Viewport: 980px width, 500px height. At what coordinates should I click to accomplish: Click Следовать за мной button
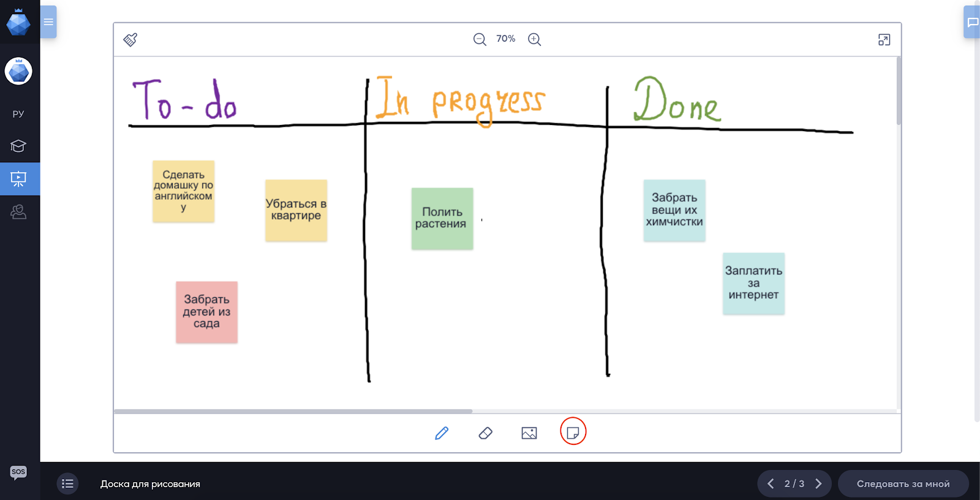(x=903, y=483)
